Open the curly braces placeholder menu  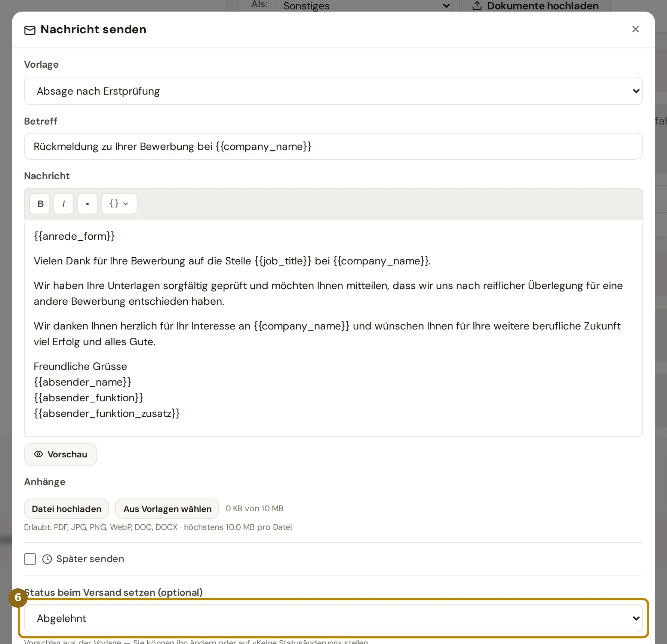tap(119, 204)
